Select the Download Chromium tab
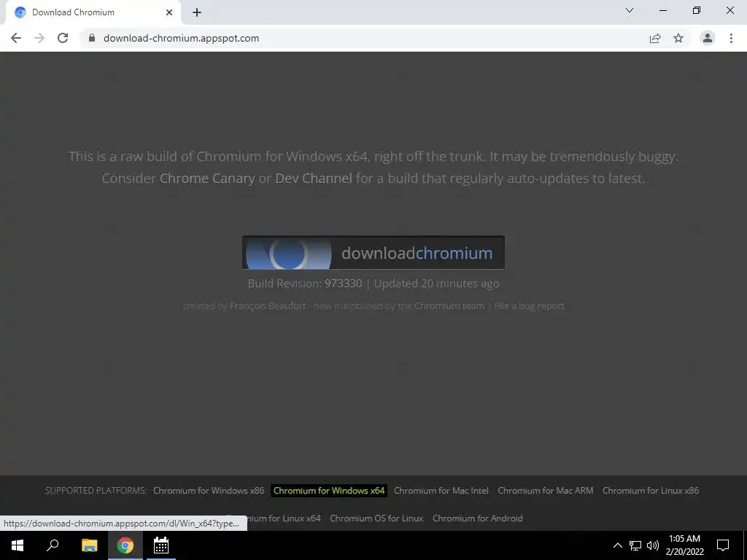Viewport: 747px width, 560px height. (x=93, y=12)
